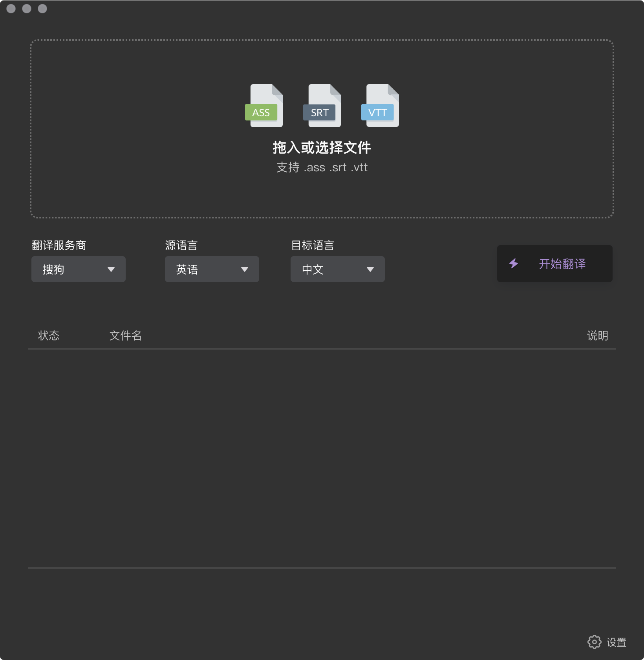Expand the 源语言 dropdown showing 英语
Image resolution: width=644 pixels, height=660 pixels.
coord(212,269)
